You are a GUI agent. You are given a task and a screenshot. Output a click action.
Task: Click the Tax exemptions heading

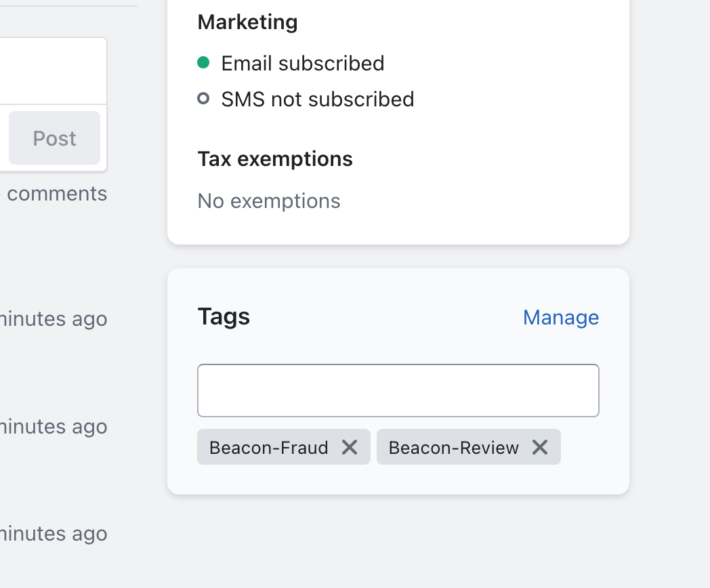click(x=275, y=159)
